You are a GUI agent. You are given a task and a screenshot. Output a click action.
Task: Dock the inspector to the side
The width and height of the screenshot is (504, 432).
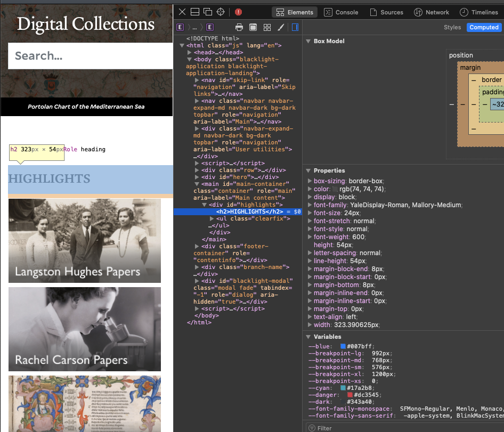(x=207, y=12)
